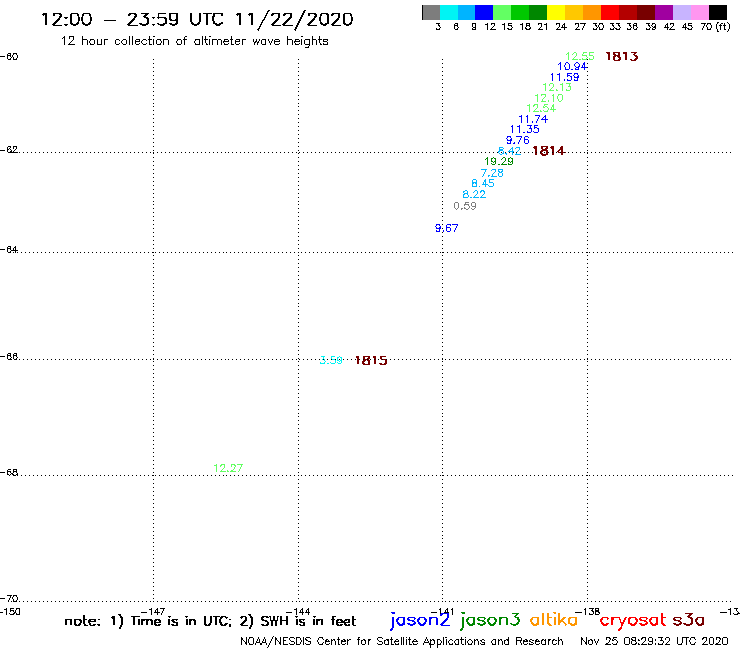740x650 pixels.
Task: Click the 8.22 wave height value
Action: point(474,194)
